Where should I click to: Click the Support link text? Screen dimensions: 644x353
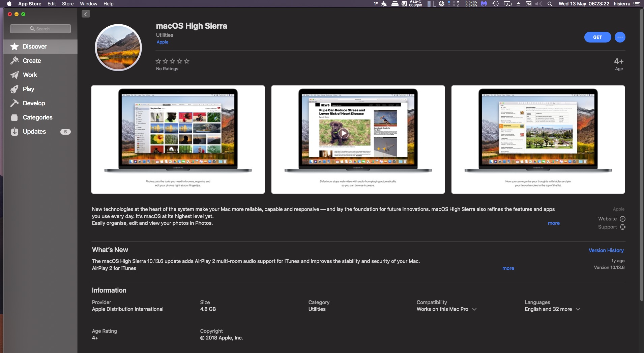[x=607, y=227]
